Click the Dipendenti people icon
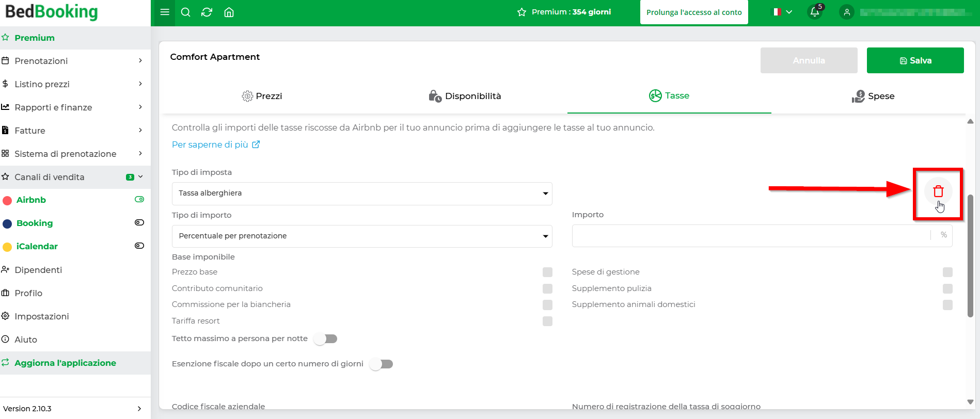Image resolution: width=980 pixels, height=419 pixels. click(x=5, y=269)
